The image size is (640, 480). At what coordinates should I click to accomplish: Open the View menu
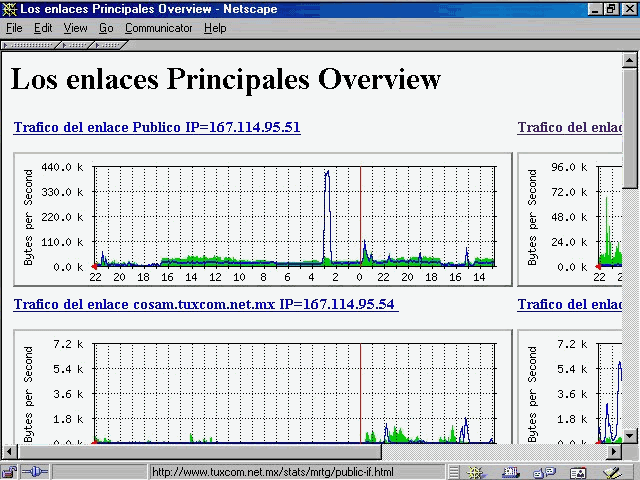coord(76,28)
